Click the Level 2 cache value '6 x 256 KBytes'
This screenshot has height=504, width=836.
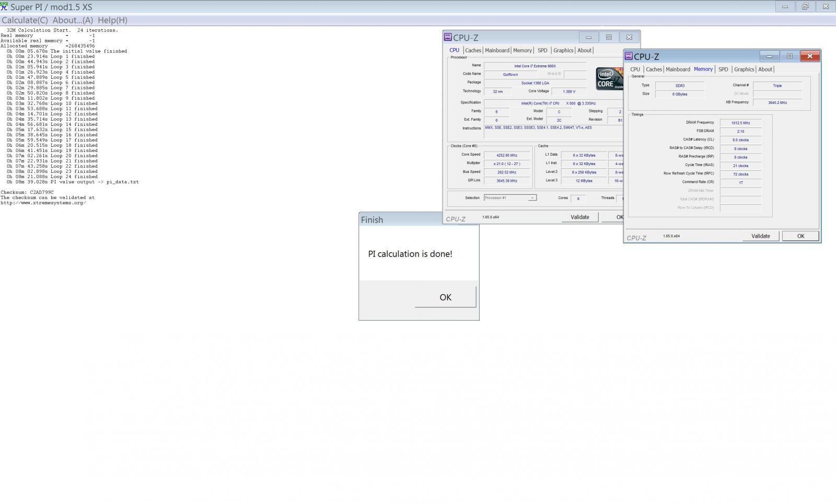(584, 172)
